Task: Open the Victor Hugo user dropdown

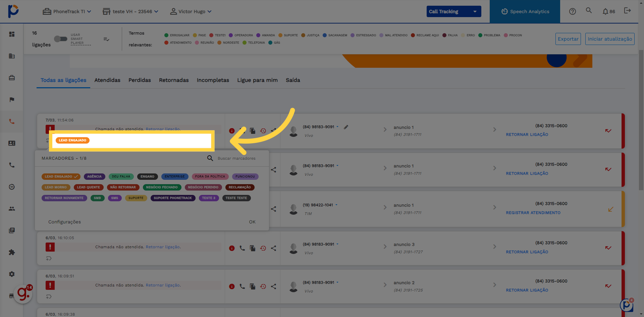Action: [x=191, y=11]
